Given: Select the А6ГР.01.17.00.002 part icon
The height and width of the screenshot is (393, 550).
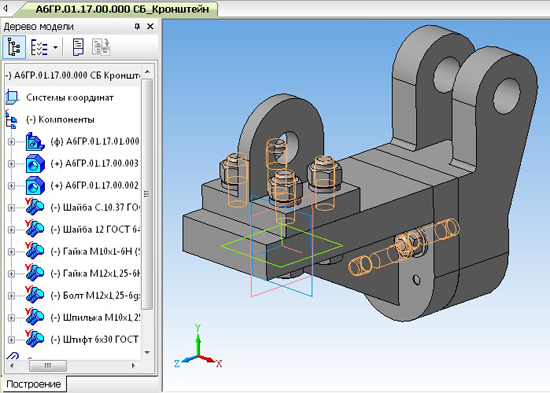Looking at the screenshot, I should click(x=35, y=186).
